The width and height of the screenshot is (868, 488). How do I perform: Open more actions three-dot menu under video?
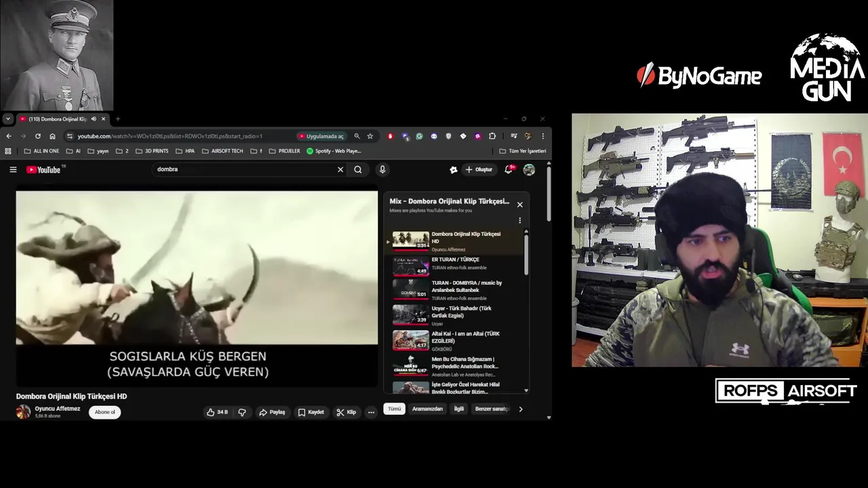click(371, 412)
